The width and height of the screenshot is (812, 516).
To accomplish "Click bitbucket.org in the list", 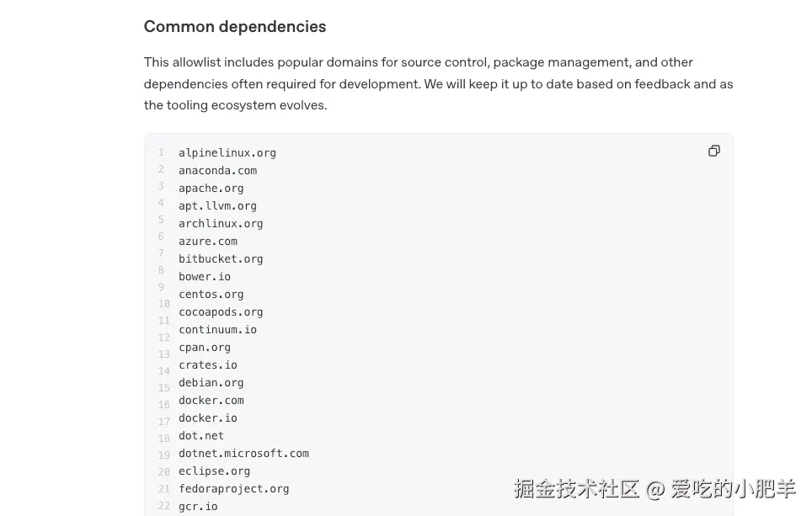I will click(221, 258).
